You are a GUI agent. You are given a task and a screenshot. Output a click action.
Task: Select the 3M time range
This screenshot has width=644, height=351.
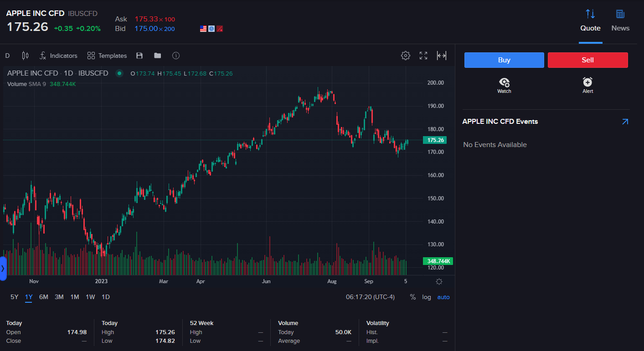59,297
